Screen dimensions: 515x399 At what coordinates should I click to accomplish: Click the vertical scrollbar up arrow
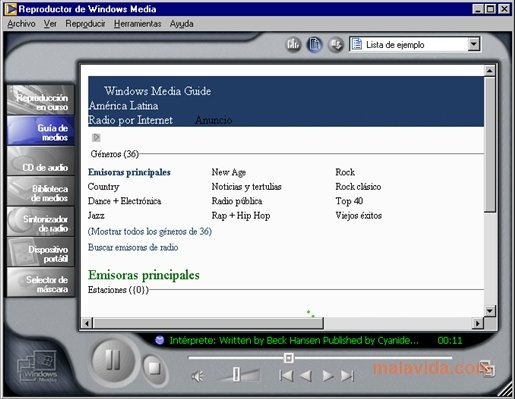click(x=489, y=71)
